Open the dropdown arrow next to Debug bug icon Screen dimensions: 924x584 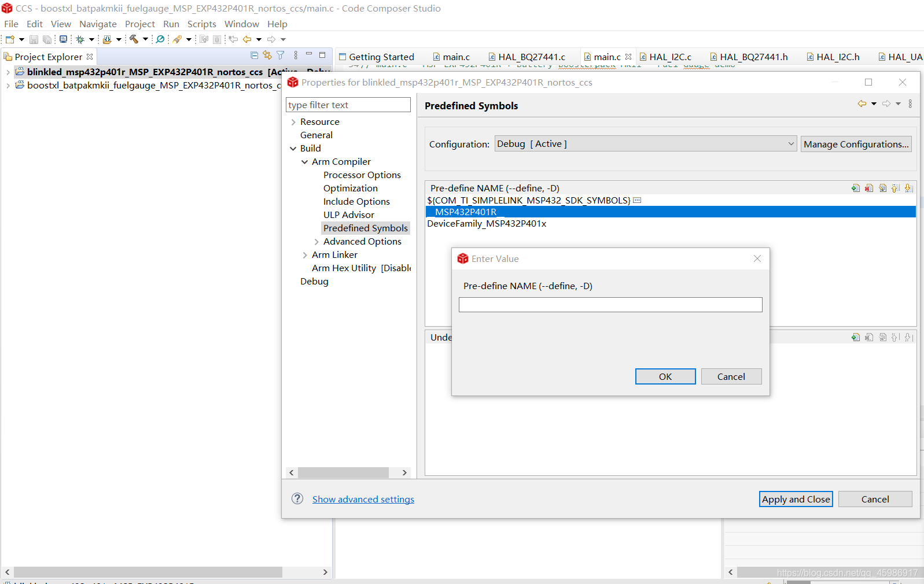[x=91, y=39]
